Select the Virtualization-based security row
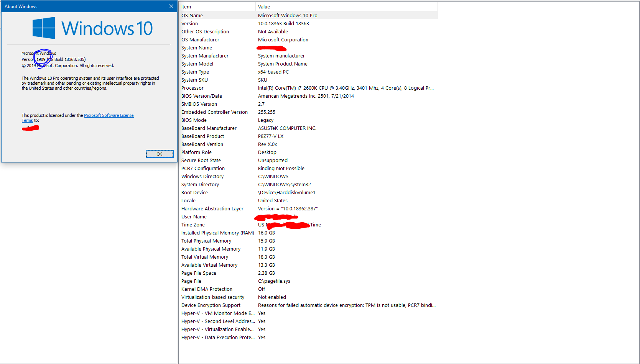640x364 pixels. pyautogui.click(x=308, y=297)
